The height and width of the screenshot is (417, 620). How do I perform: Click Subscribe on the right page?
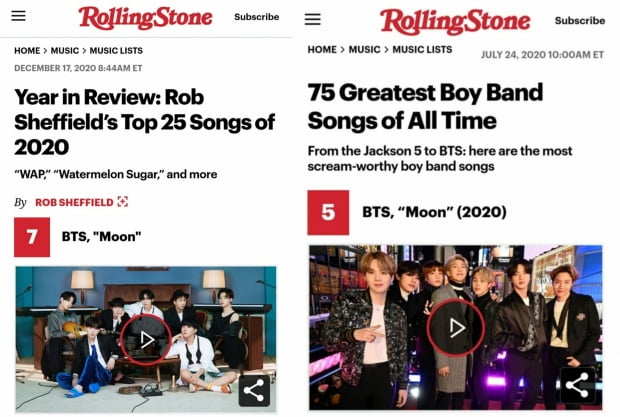point(580,20)
